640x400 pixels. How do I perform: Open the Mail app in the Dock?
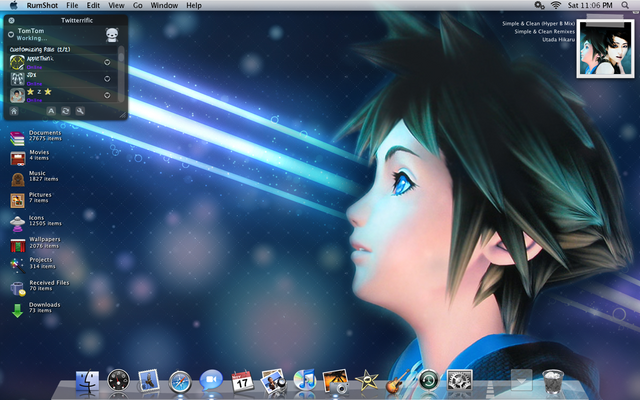coord(148,380)
